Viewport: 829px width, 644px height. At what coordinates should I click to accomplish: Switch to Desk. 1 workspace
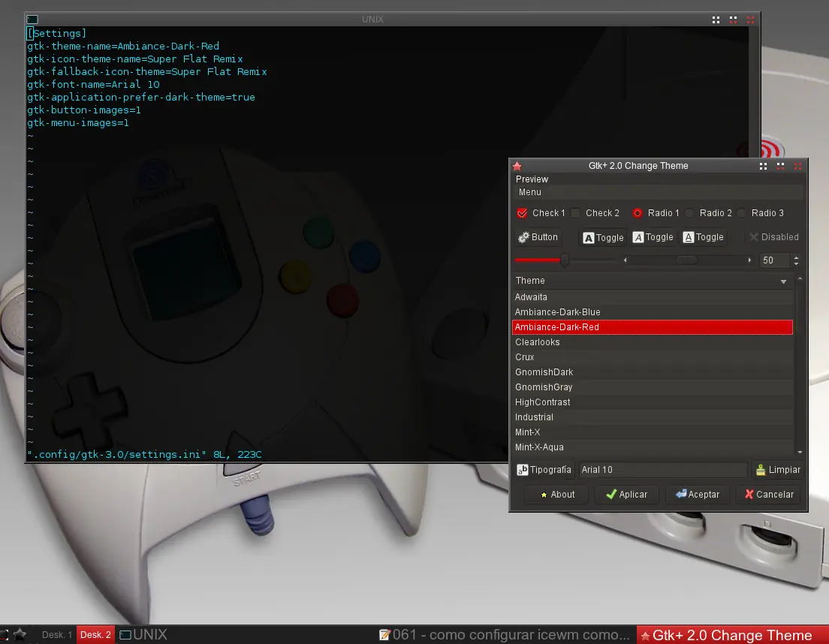coord(57,634)
